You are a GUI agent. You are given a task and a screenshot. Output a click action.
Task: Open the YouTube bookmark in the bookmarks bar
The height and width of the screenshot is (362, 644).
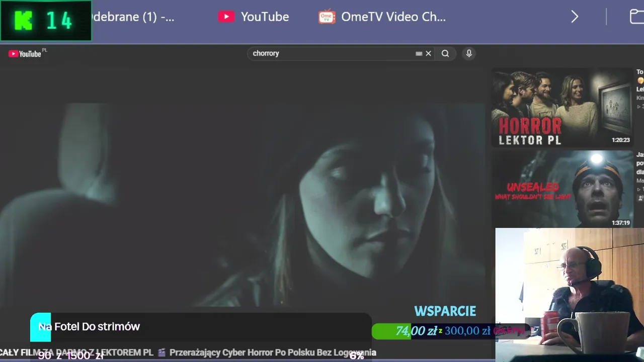[x=254, y=17]
